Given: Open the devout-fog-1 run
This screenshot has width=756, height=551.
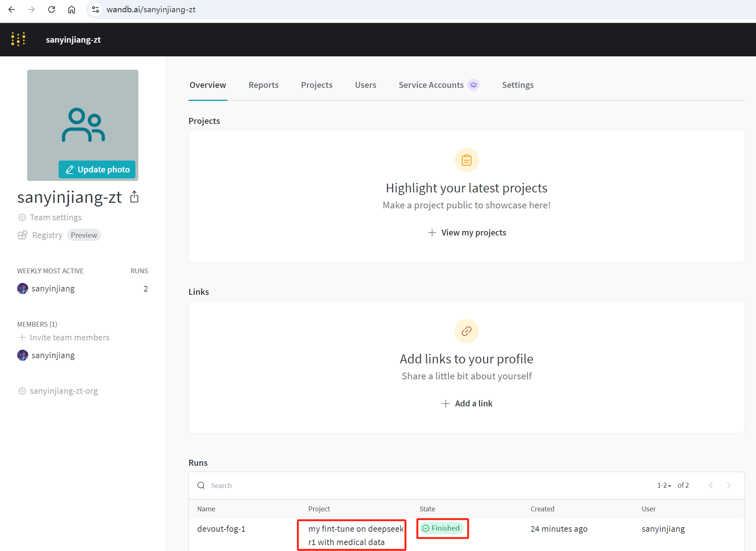Looking at the screenshot, I should coord(221,529).
